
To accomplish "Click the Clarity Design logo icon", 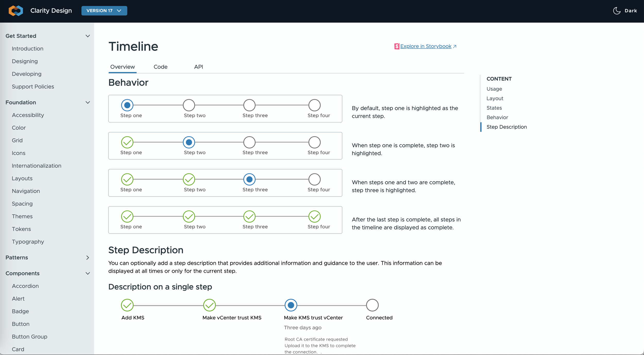I will point(16,11).
